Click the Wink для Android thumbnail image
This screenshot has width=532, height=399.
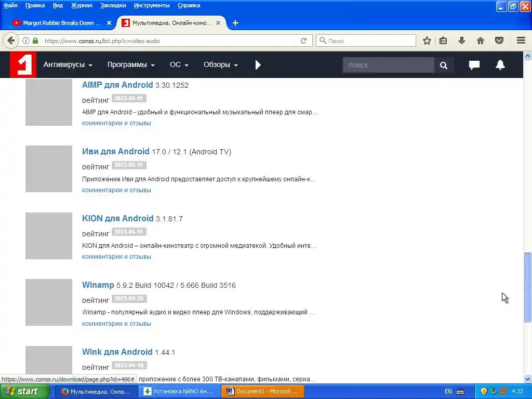click(49, 361)
